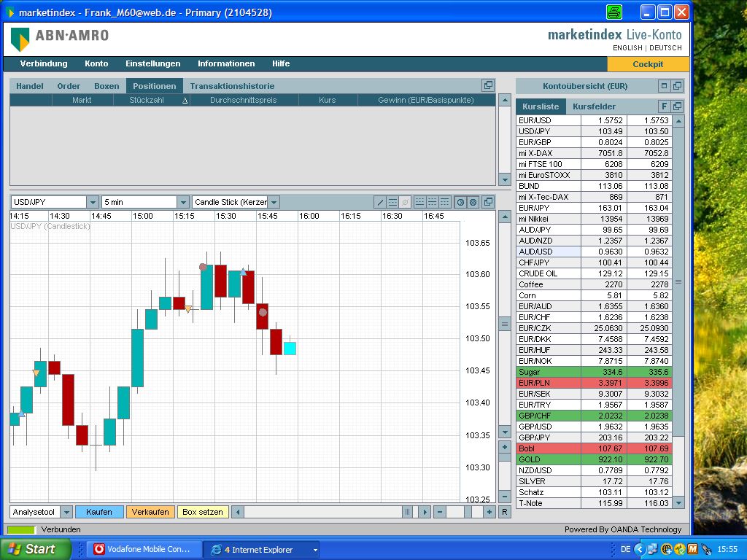This screenshot has height=560, width=747.
Task: Open the Informationen menu
Action: (x=226, y=64)
